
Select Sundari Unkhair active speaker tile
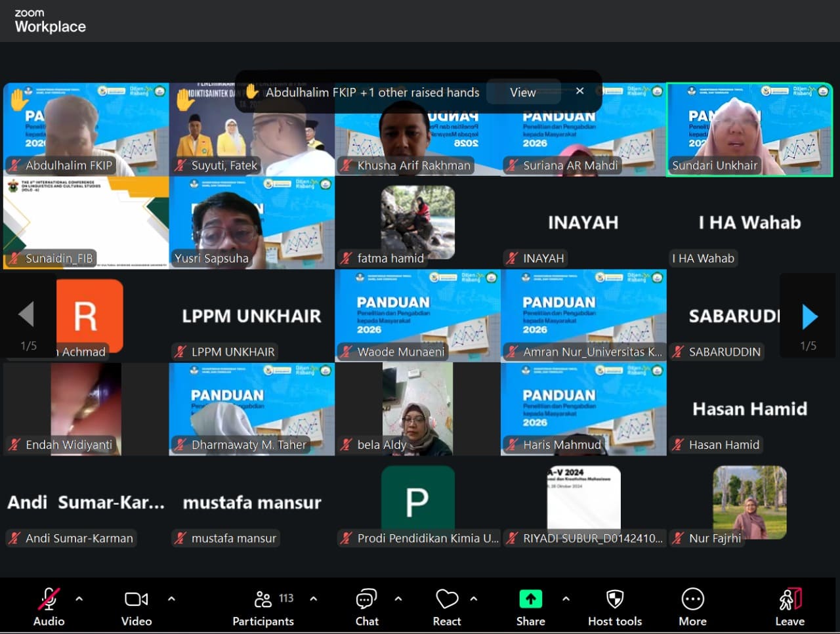pos(750,129)
